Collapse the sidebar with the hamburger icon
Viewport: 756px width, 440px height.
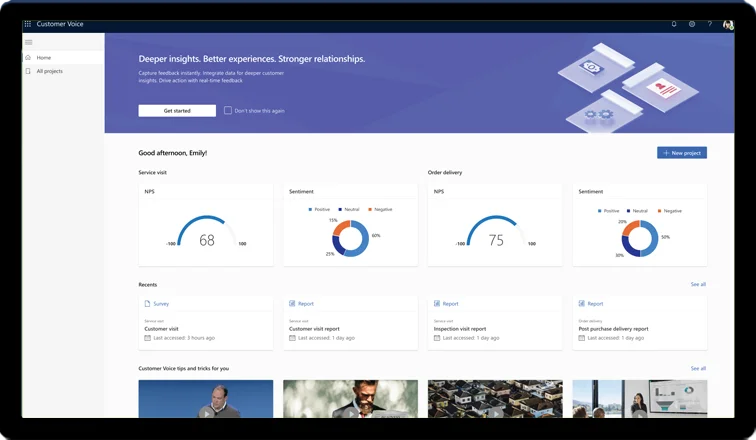click(x=28, y=42)
